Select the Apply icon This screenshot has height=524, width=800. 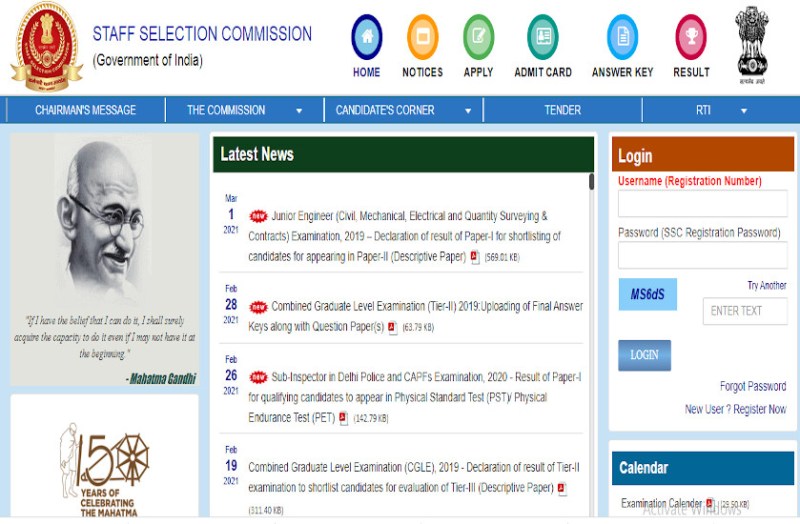coord(478,37)
